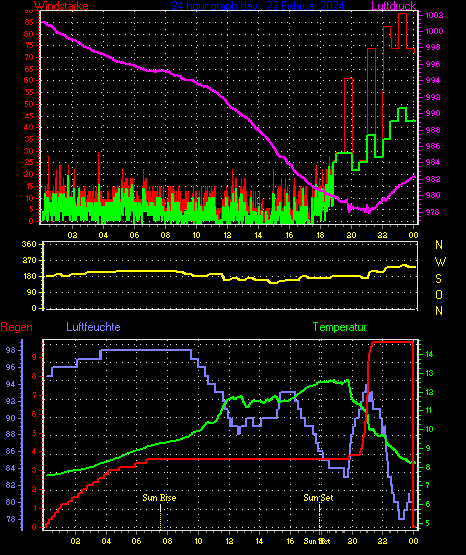Click 15 on the Windstärke axis

[x=29, y=186]
